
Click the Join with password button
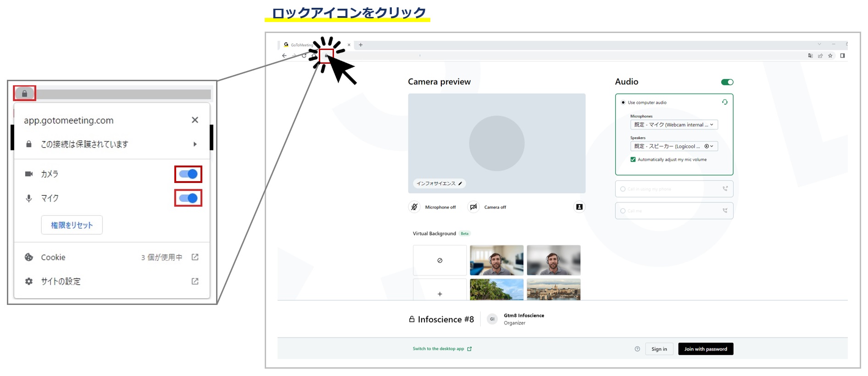click(x=706, y=349)
